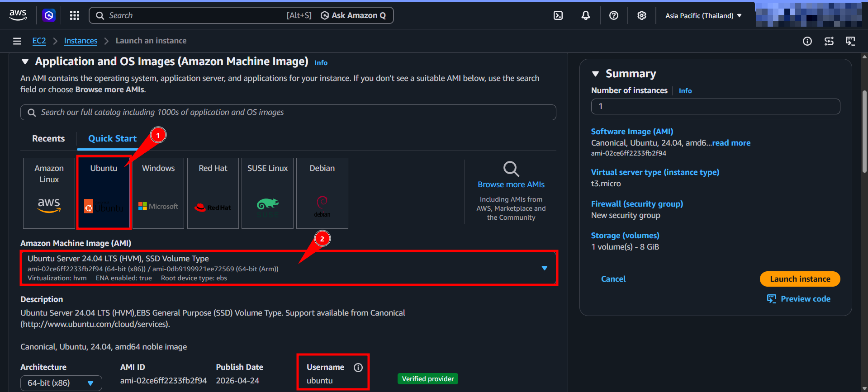Open the Firewall (security group) summary link
The width and height of the screenshot is (868, 392).
pos(637,204)
